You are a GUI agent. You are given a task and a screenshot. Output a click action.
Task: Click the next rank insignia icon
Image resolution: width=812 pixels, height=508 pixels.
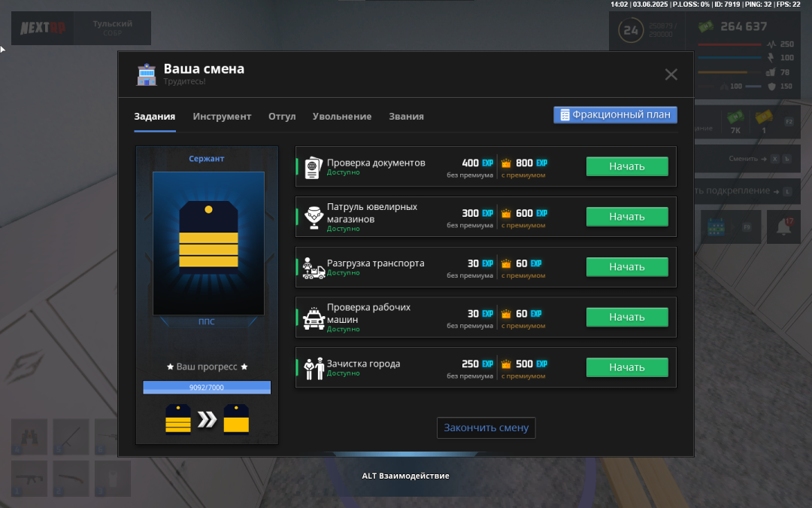click(x=236, y=419)
